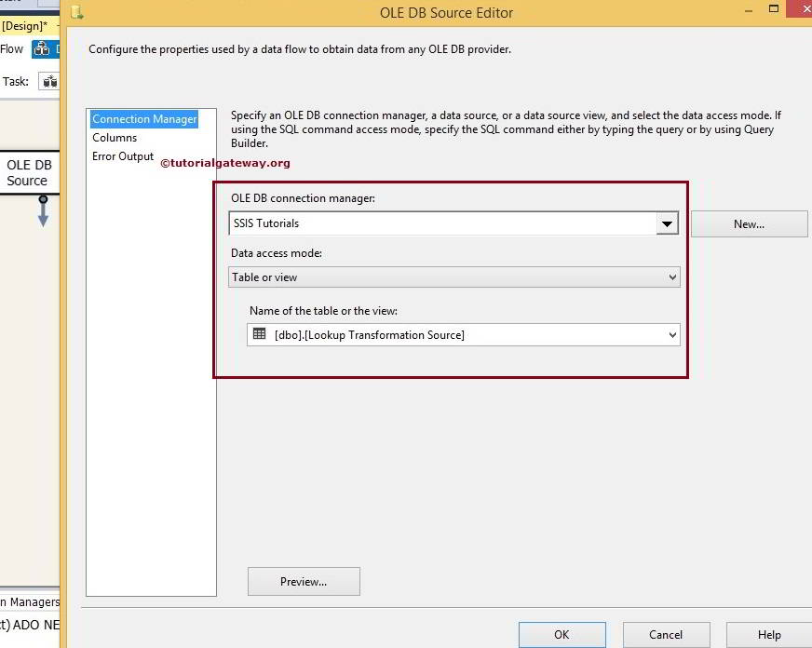
Task: Click the database icon in the editor title bar
Action: click(x=77, y=12)
